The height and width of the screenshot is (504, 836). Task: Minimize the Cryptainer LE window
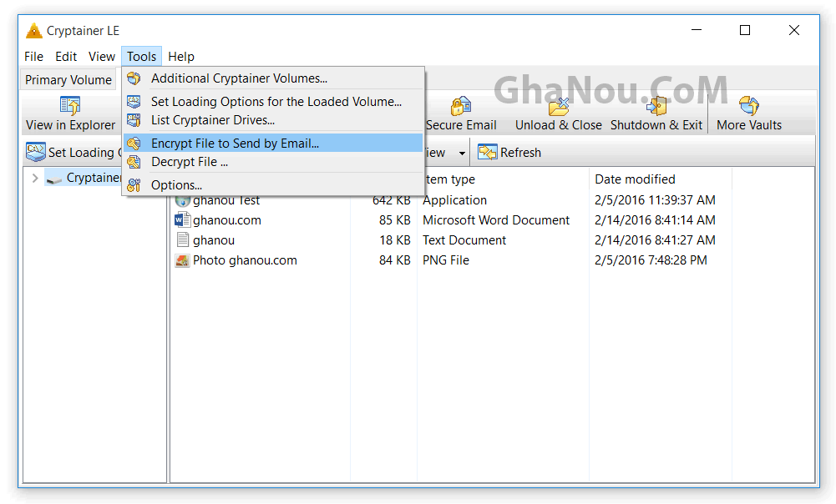pyautogui.click(x=697, y=30)
